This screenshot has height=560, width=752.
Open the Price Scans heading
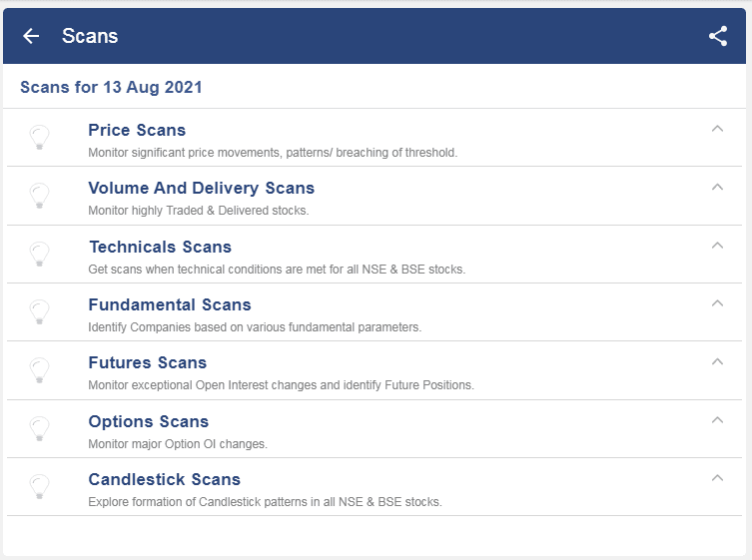click(137, 130)
